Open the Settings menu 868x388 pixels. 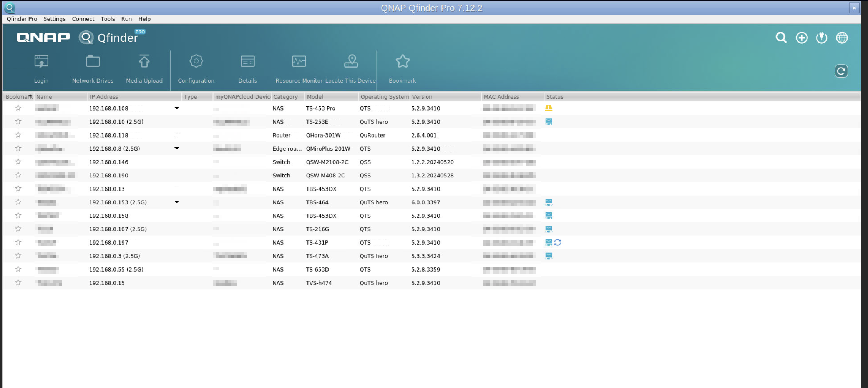55,19
